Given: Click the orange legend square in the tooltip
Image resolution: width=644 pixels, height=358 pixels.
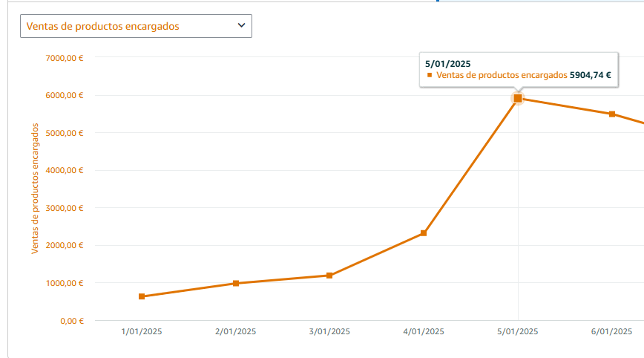Looking at the screenshot, I should click(x=430, y=75).
